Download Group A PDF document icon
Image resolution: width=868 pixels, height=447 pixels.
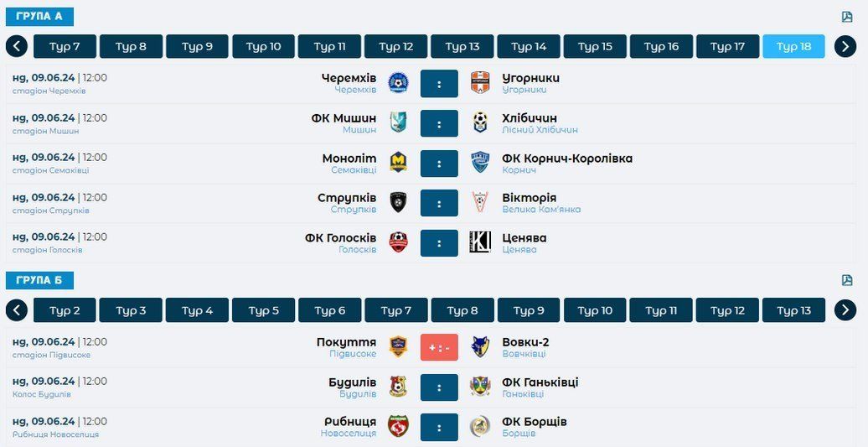(x=847, y=17)
